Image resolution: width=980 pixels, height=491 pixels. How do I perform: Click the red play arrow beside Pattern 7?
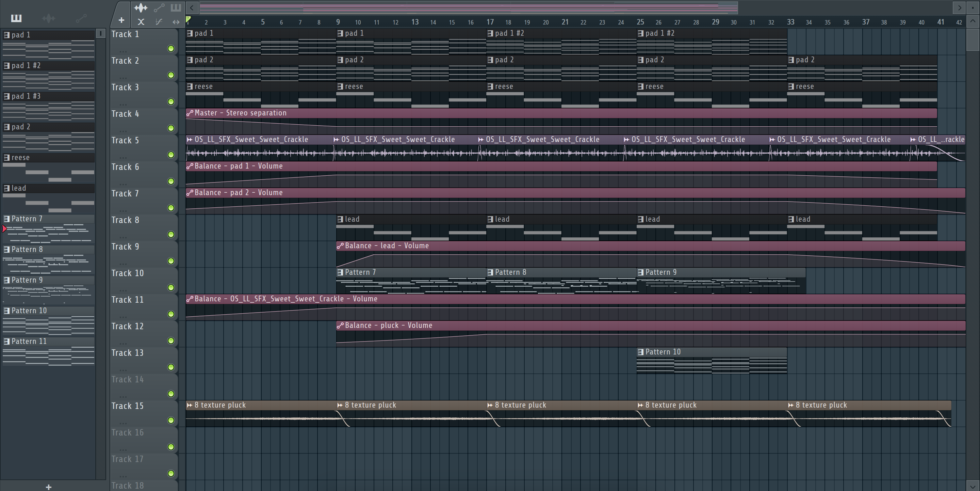4,229
